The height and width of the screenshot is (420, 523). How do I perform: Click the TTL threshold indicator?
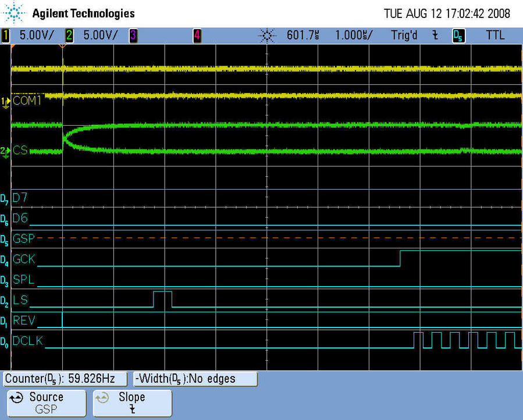[495, 35]
